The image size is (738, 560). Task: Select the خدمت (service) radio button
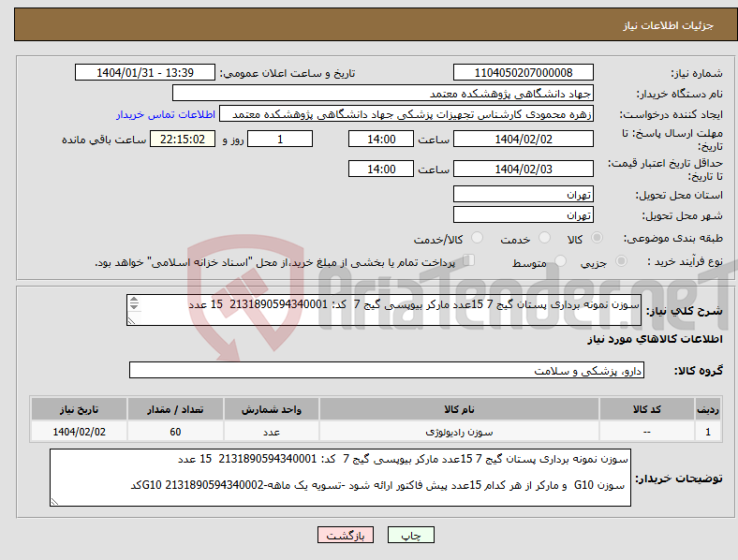[544, 238]
